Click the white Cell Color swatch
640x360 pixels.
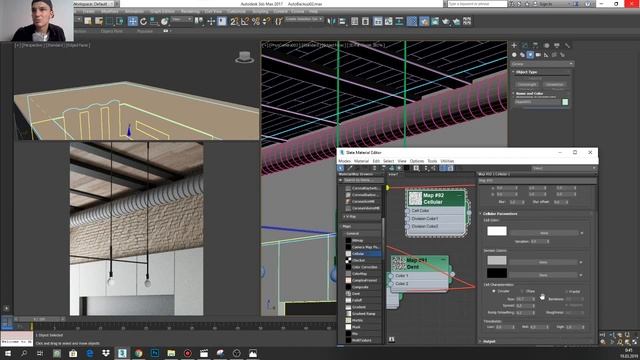(497, 231)
